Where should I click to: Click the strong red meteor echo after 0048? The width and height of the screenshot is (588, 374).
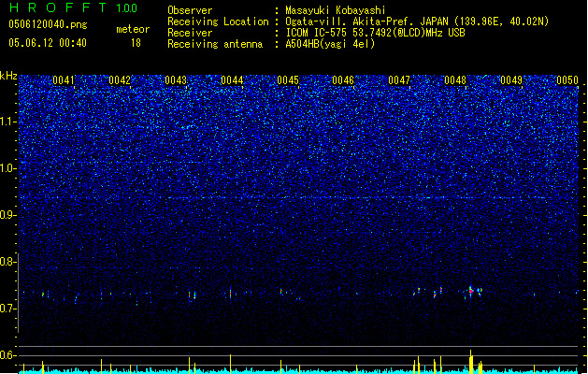pos(471,291)
